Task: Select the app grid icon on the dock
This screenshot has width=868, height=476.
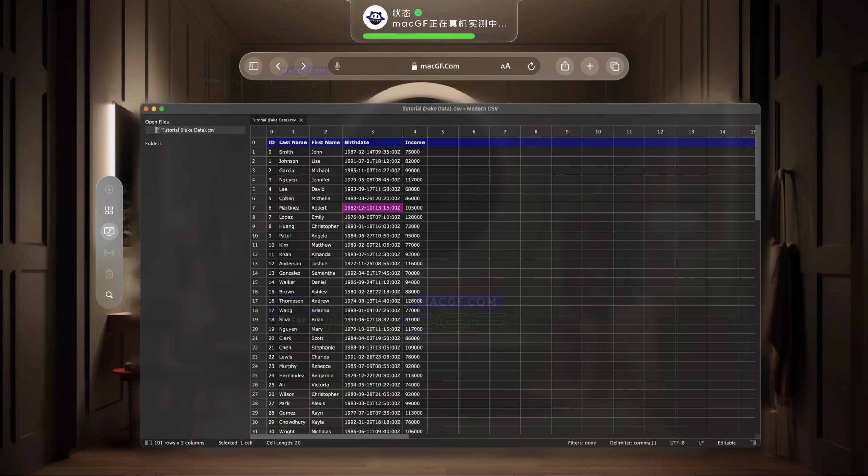Action: (x=109, y=210)
